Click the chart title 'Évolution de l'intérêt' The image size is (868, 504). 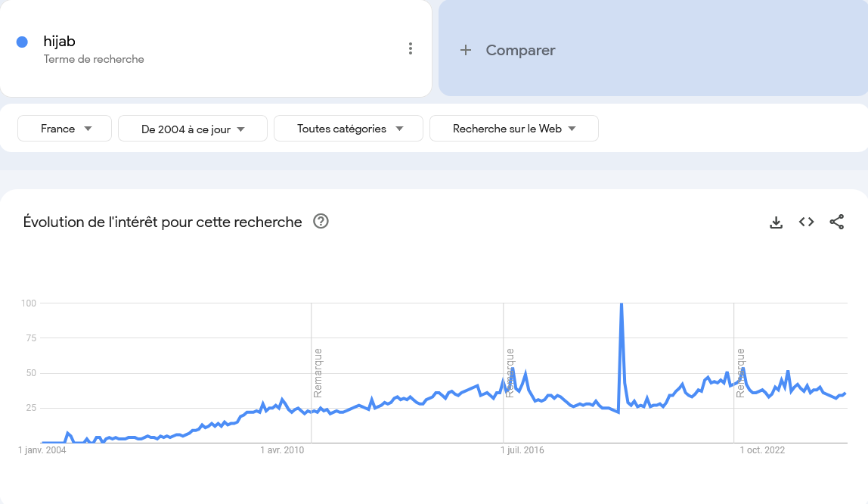point(163,222)
